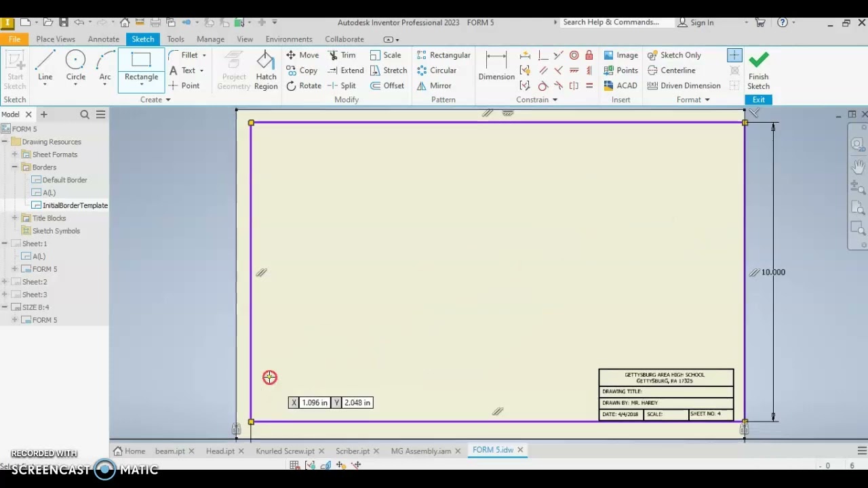Screen dimensions: 868x488
Task: Apply Rectangular pattern
Action: 443,55
